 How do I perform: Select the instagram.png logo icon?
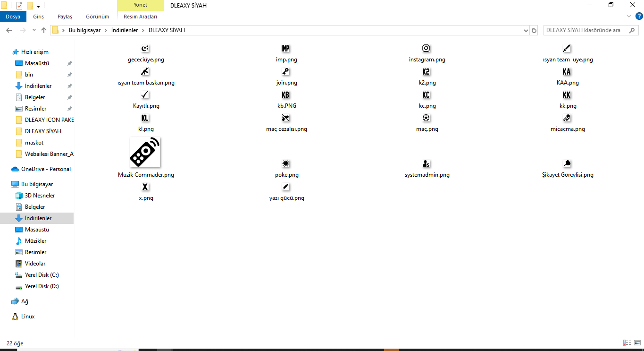click(x=427, y=49)
